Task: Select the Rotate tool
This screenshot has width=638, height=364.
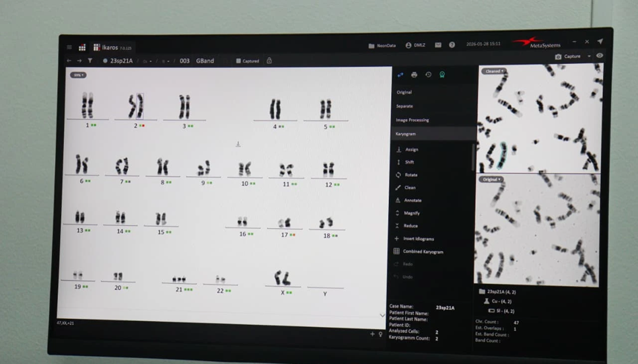Action: [x=411, y=175]
